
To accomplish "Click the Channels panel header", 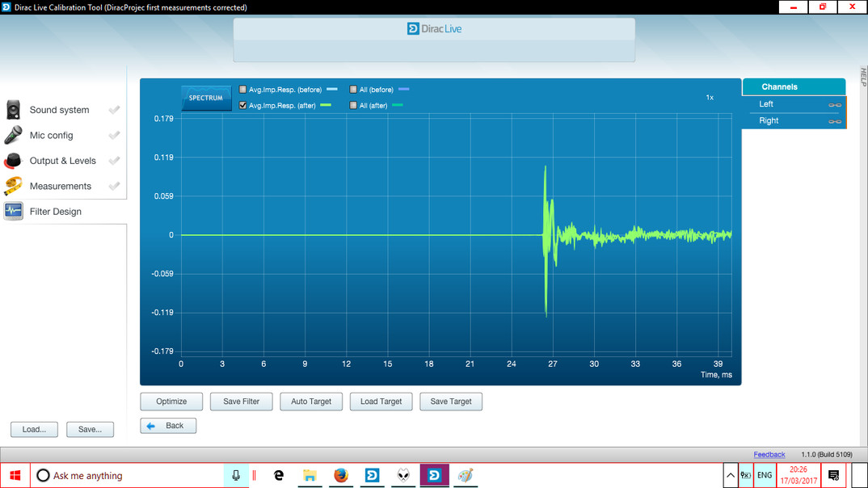I will click(x=794, y=87).
